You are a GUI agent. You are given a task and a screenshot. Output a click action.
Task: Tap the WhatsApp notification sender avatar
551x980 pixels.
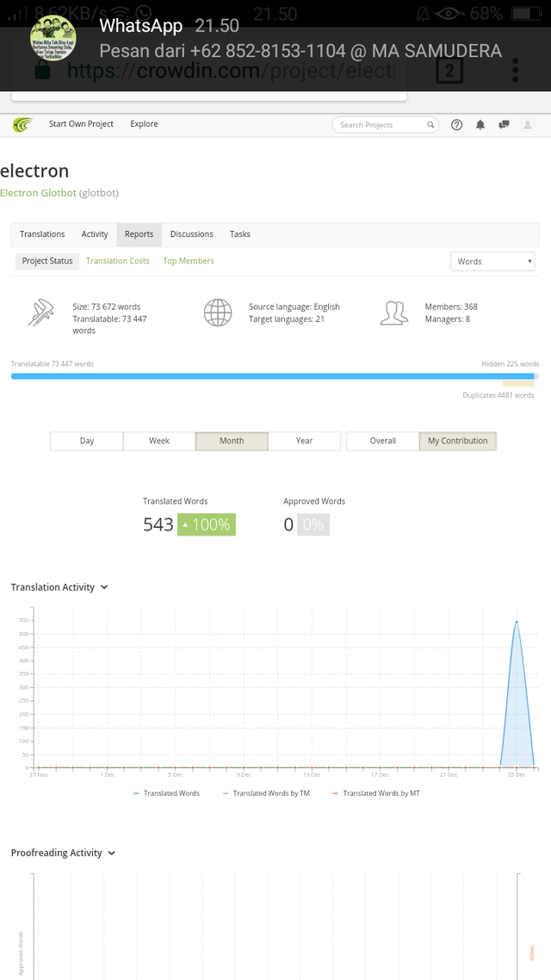[x=53, y=38]
